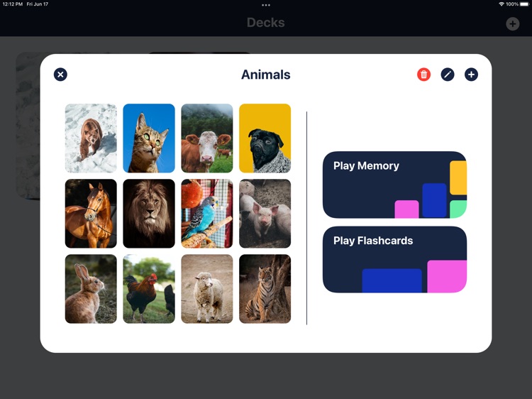The height and width of the screenshot is (399, 532).
Task: Close the Animals deck dialog
Action: (x=60, y=75)
